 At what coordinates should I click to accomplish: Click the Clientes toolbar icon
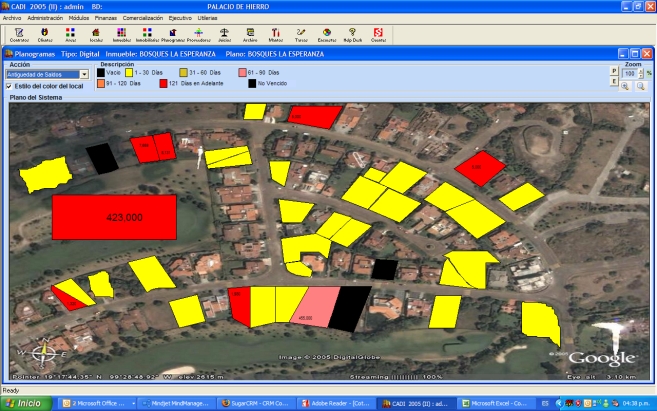coord(45,34)
